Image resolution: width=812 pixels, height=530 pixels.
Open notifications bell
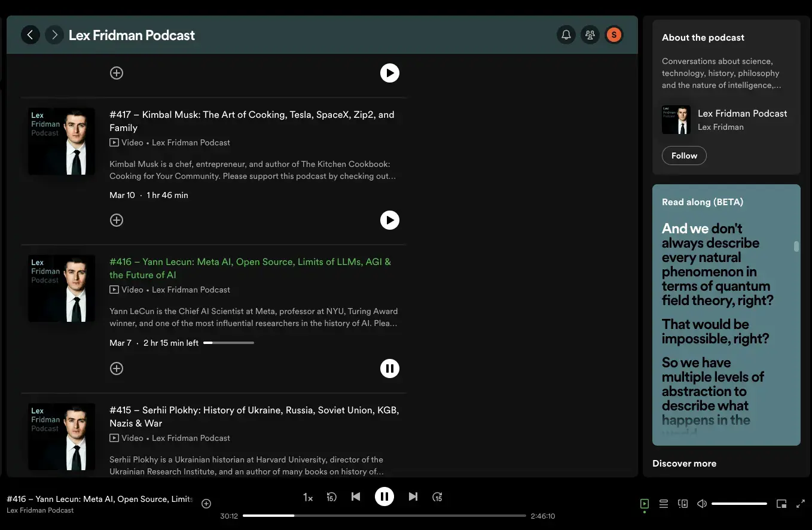pyautogui.click(x=566, y=34)
